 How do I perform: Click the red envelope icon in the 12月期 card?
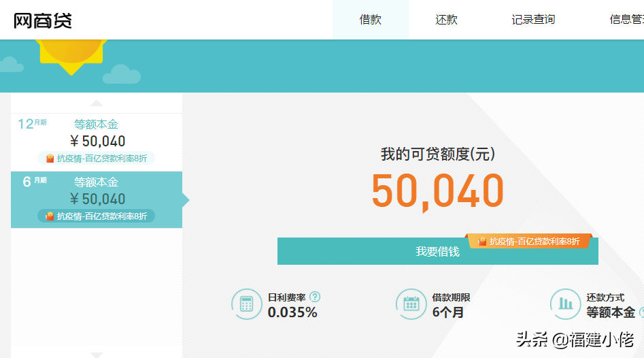(x=50, y=159)
